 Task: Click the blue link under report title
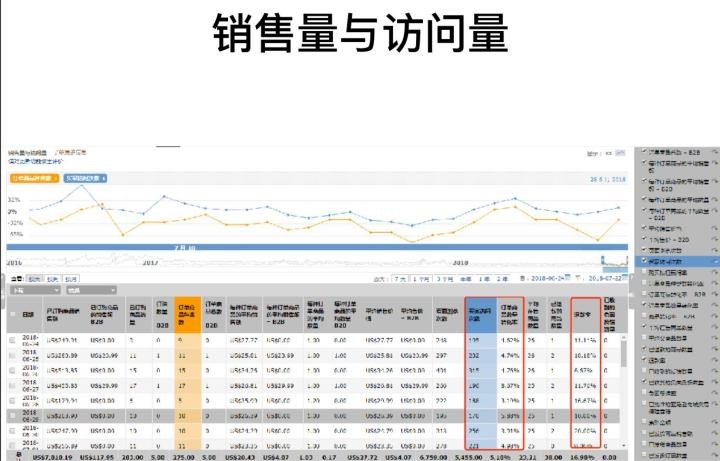click(35, 161)
